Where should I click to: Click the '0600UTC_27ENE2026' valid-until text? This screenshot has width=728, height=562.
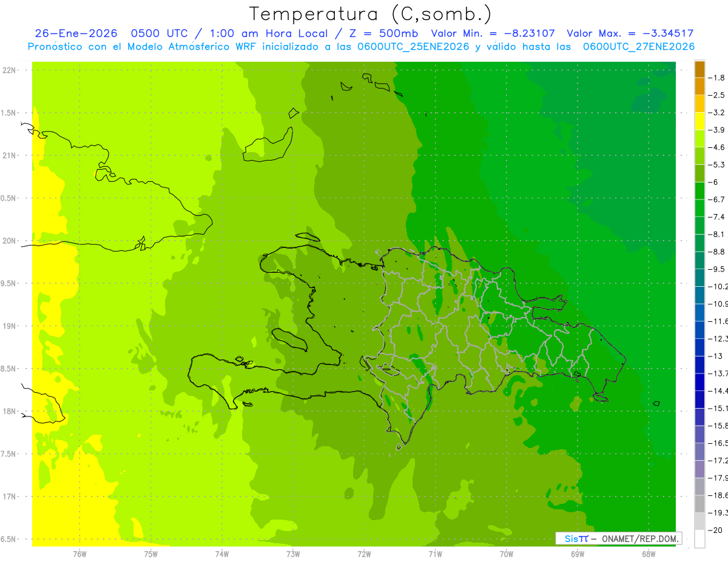coord(639,47)
